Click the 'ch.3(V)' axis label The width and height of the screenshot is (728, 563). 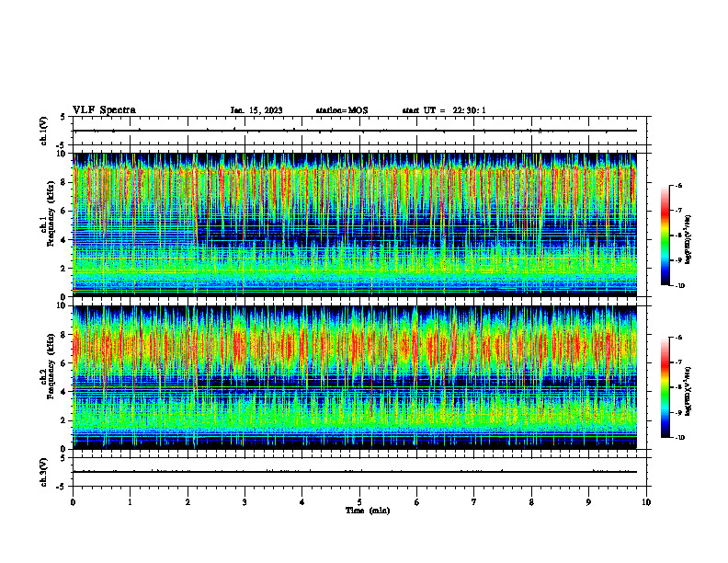tap(44, 472)
